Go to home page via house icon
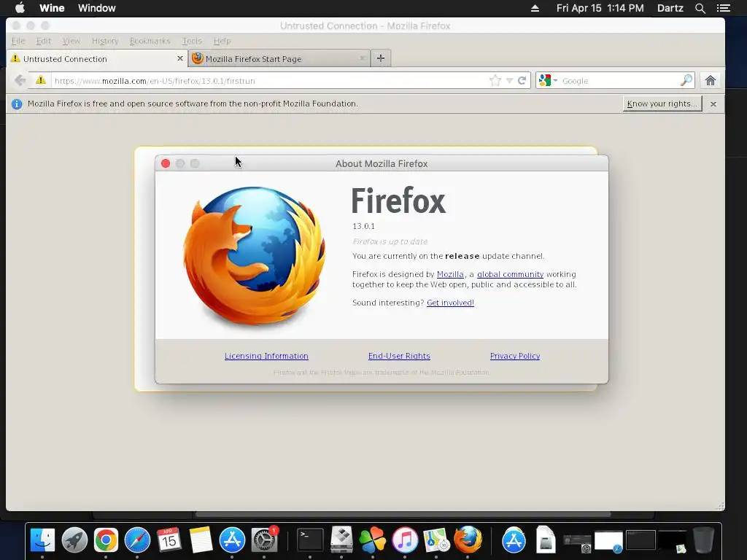 pyautogui.click(x=711, y=80)
